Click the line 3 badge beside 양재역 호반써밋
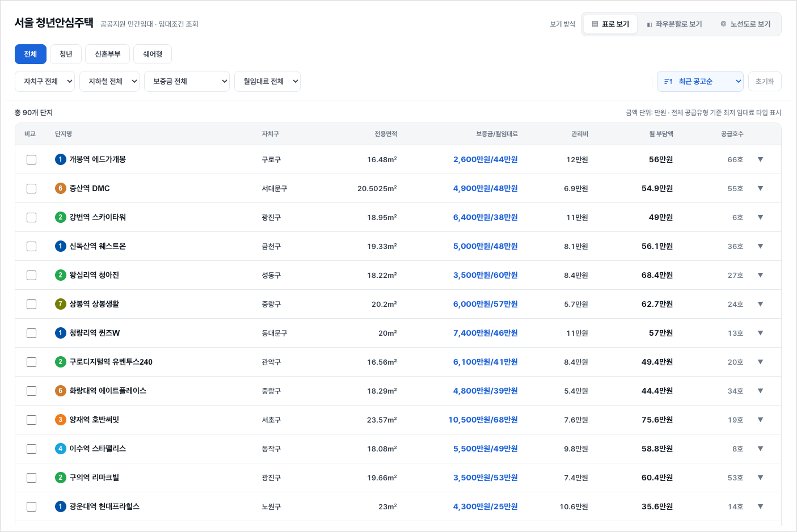Screen dimensions: 797x532 (61, 420)
